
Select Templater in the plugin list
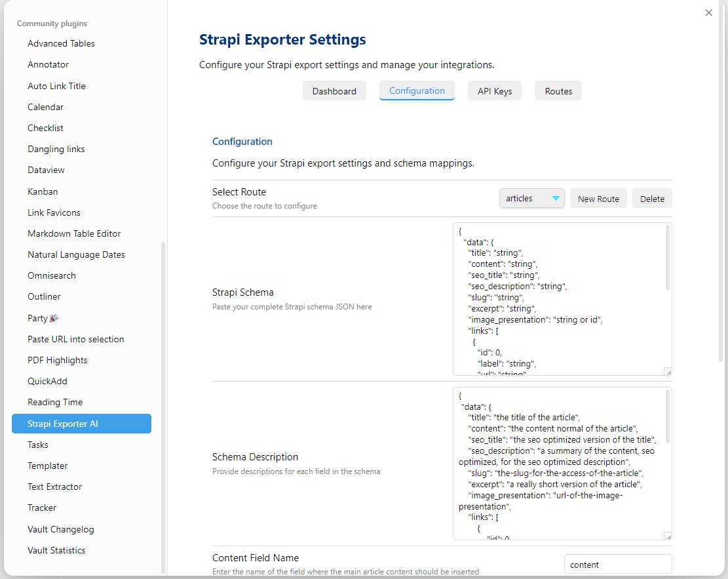47,466
